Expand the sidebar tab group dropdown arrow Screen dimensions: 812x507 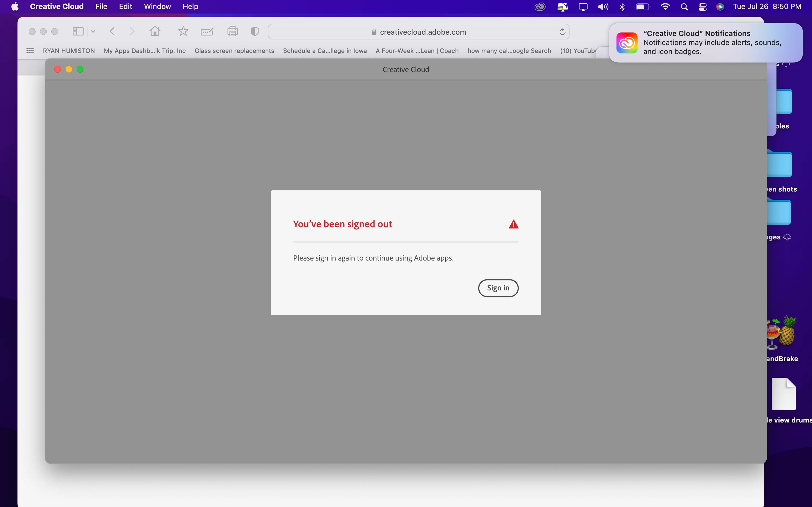tap(93, 32)
